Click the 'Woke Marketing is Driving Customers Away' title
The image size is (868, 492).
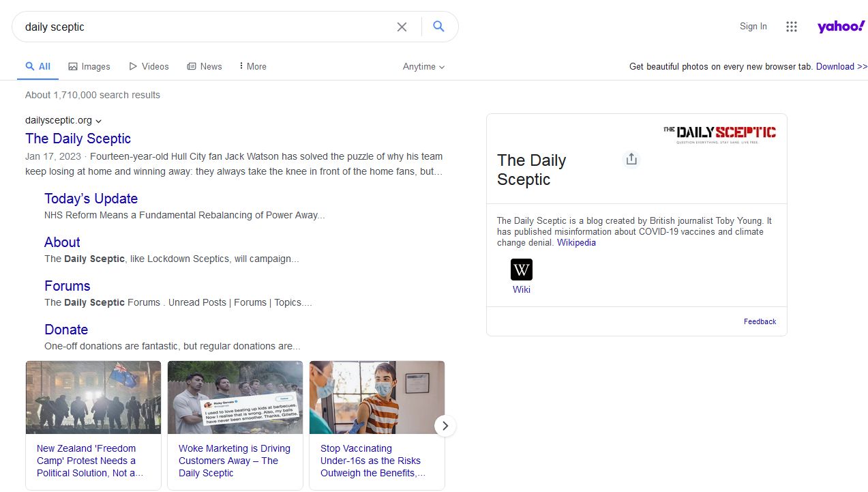(x=235, y=461)
